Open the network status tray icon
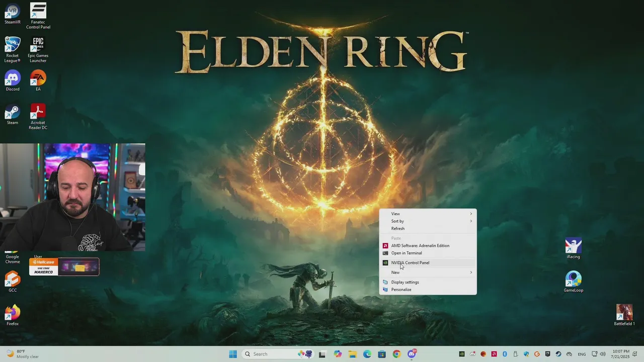This screenshot has width=644, height=362. [594, 354]
